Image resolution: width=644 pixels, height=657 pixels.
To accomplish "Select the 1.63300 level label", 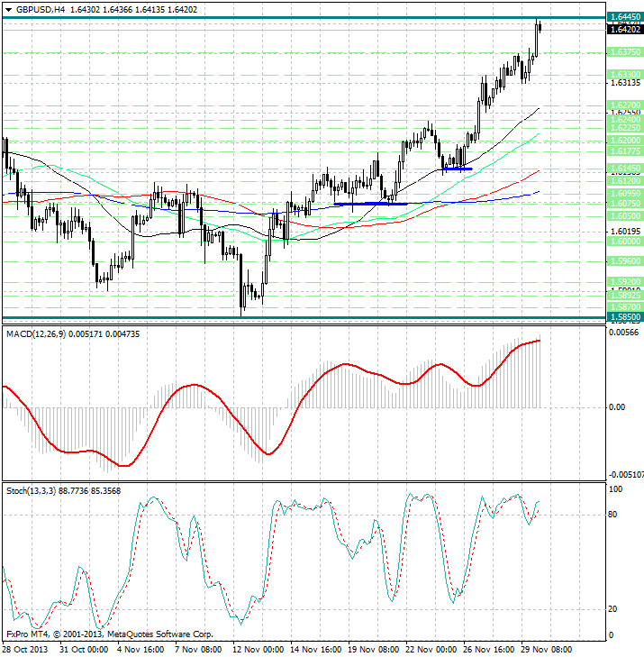I will pos(625,75).
